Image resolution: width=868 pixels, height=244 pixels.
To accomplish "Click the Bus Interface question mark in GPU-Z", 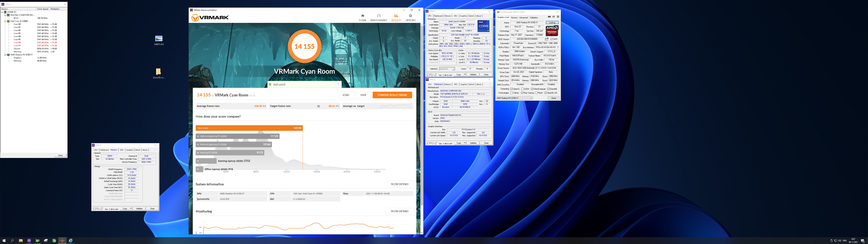I will 558,47.
